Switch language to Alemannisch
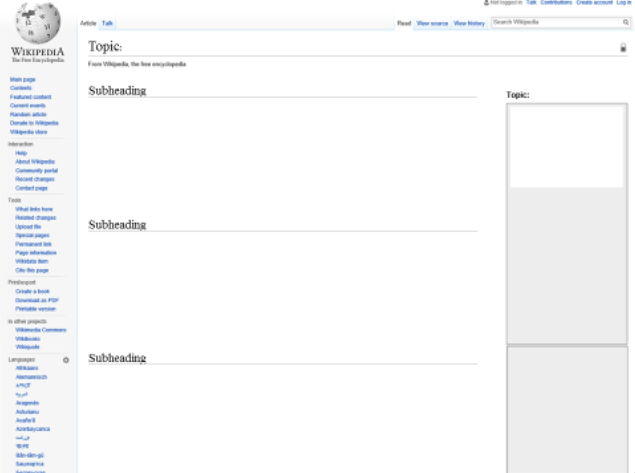The width and height of the screenshot is (635, 473). click(31, 377)
